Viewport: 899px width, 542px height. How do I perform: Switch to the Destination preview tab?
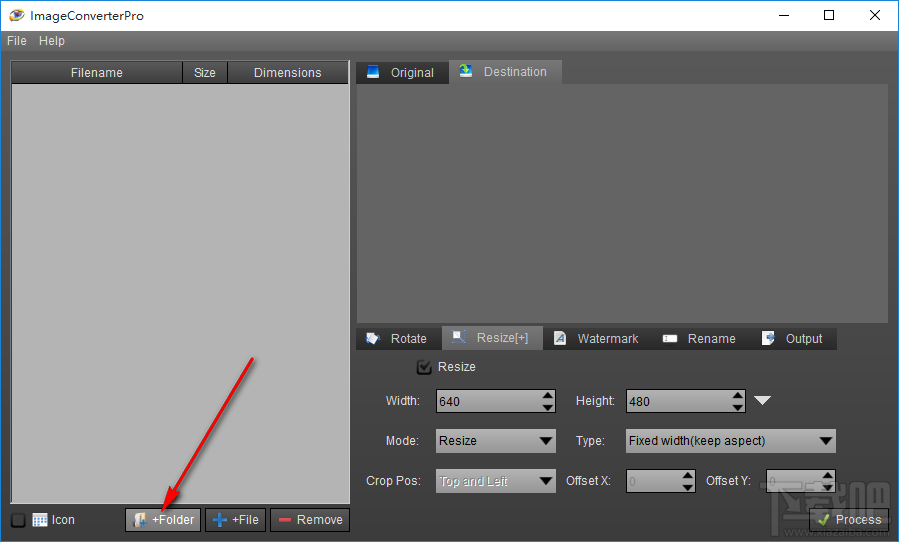point(505,72)
